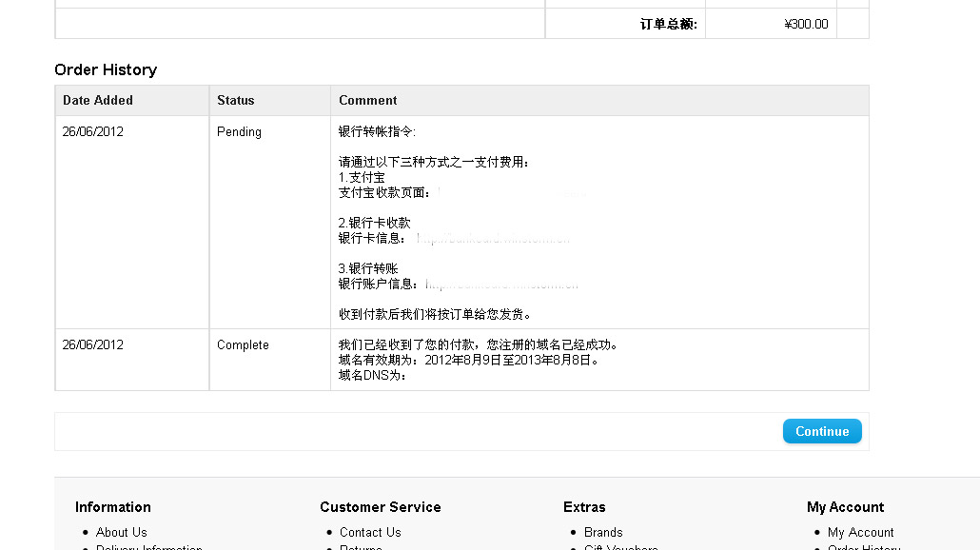This screenshot has width=980, height=550.
Task: Click the 订单总额 label
Action: (x=668, y=24)
